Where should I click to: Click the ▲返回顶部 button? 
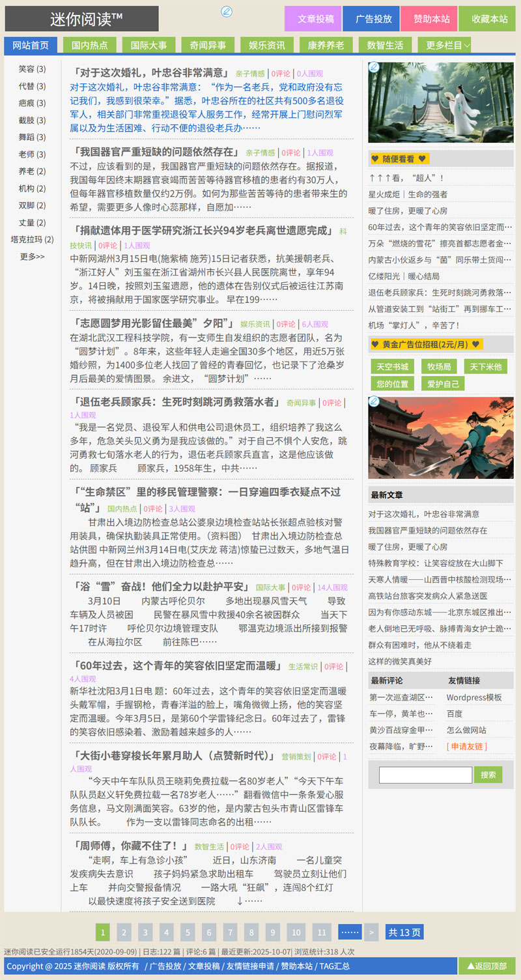(487, 966)
